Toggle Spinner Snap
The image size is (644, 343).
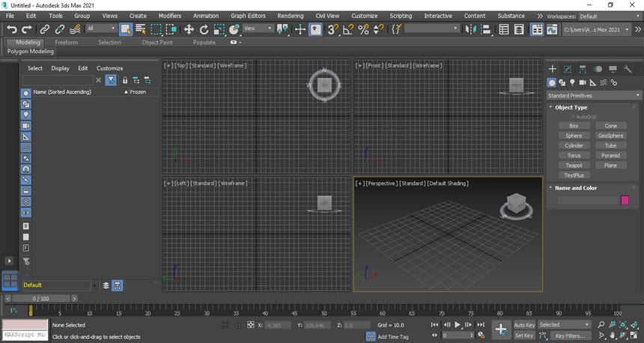(x=378, y=29)
